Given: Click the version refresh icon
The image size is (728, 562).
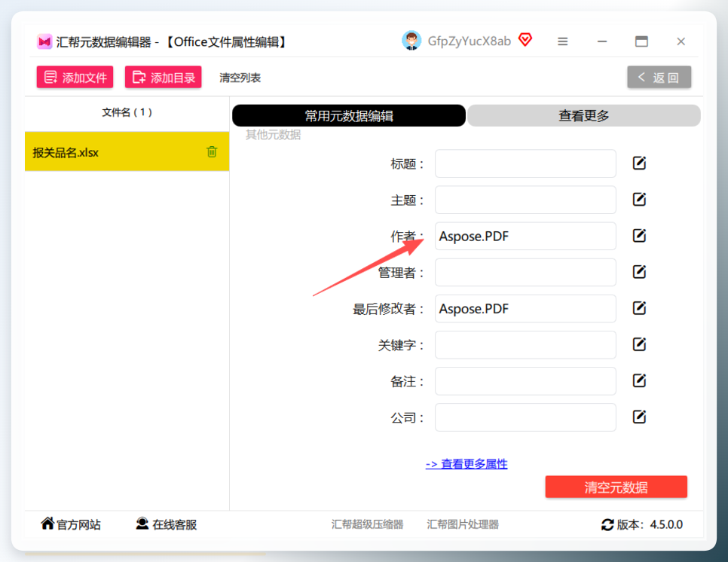Looking at the screenshot, I should coord(607,525).
